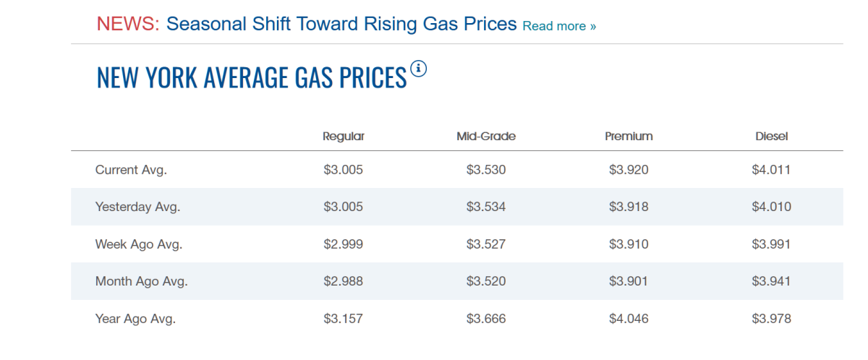
Task: Click the Mid-Grade column header
Action: tap(486, 136)
